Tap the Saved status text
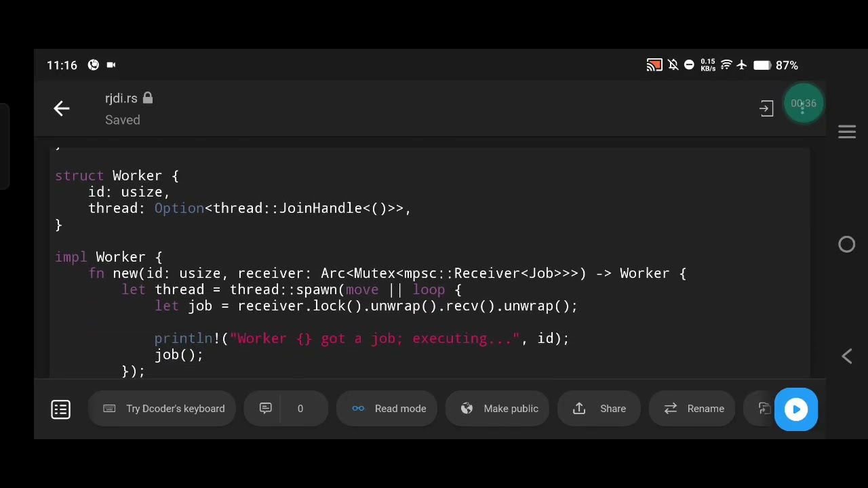The image size is (868, 488). tap(123, 120)
